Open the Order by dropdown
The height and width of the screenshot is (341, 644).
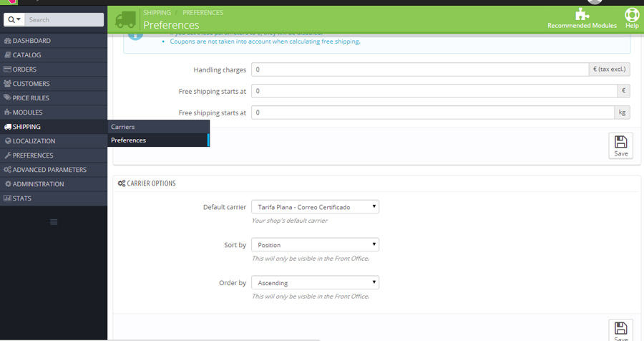315,282
